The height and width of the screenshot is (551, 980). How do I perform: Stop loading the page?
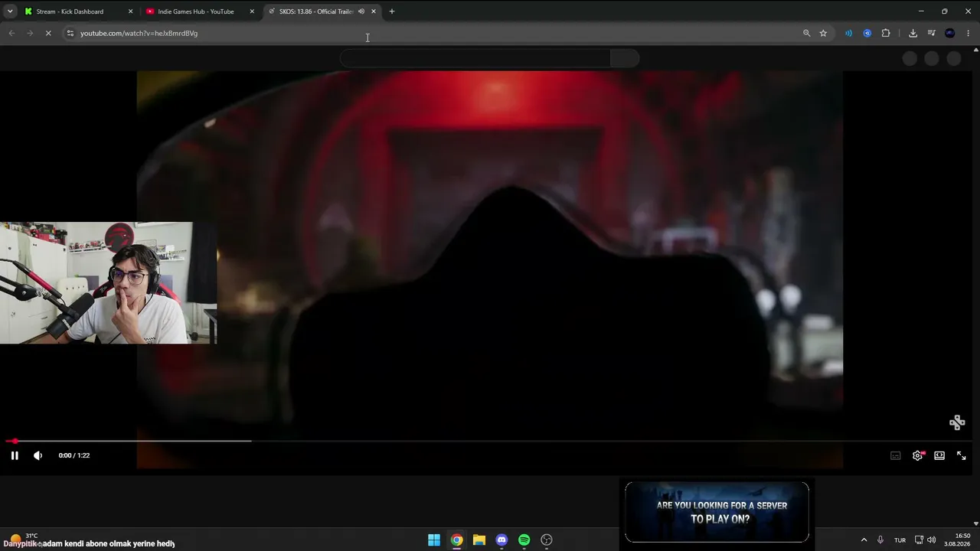(48, 33)
